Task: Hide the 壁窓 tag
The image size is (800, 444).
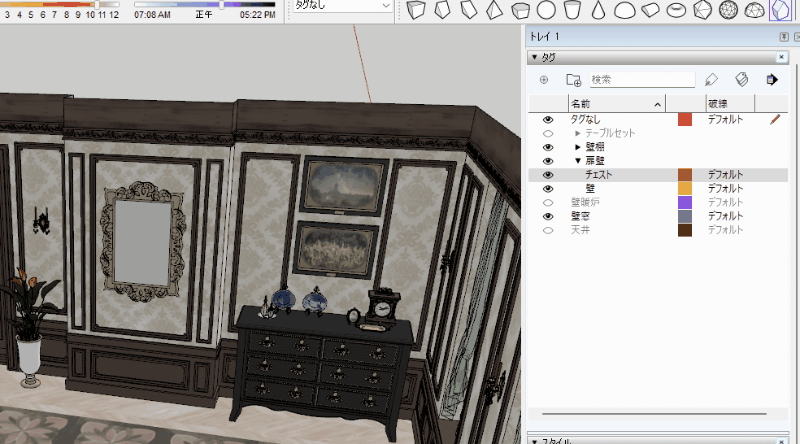Action: click(x=548, y=216)
